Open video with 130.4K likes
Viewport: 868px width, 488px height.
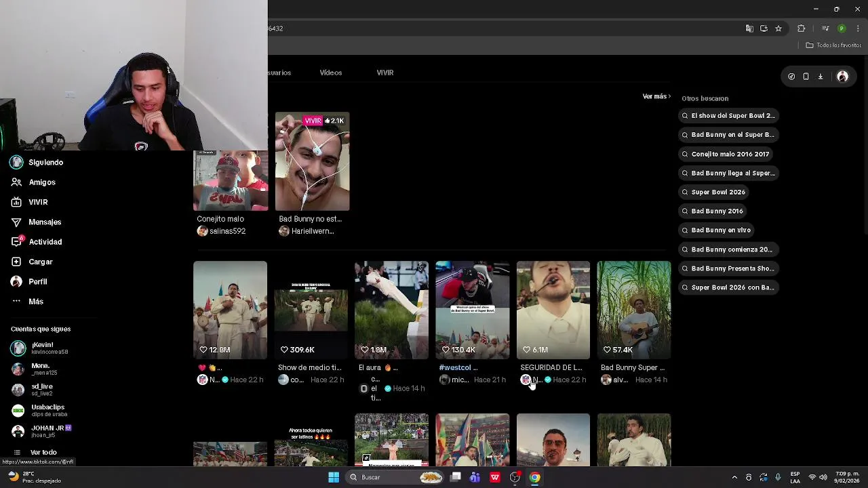pos(473,310)
